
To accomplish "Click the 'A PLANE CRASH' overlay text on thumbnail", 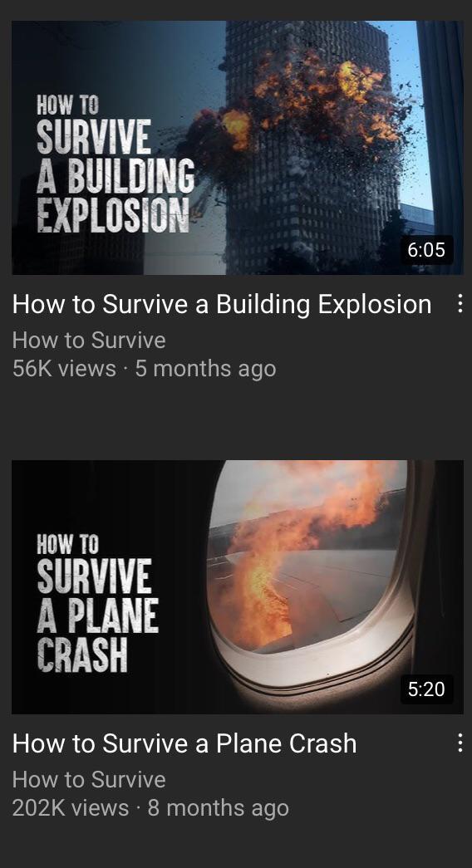I will [97, 635].
